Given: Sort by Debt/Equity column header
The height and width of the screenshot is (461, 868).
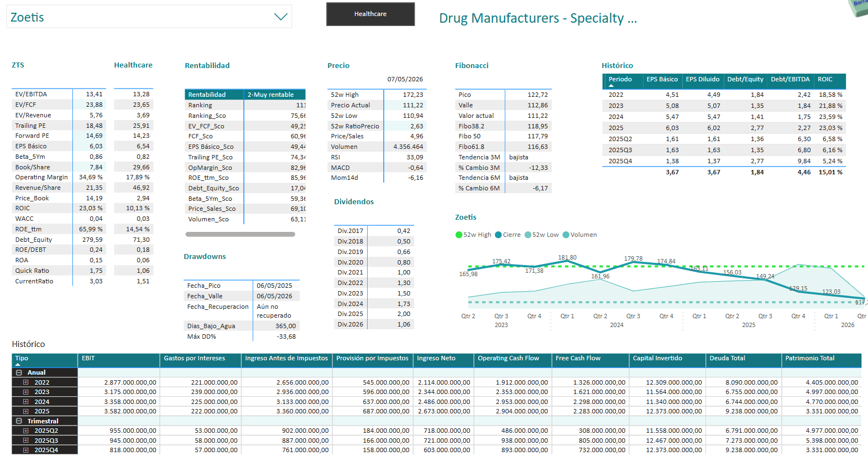Looking at the screenshot, I should pyautogui.click(x=745, y=79).
